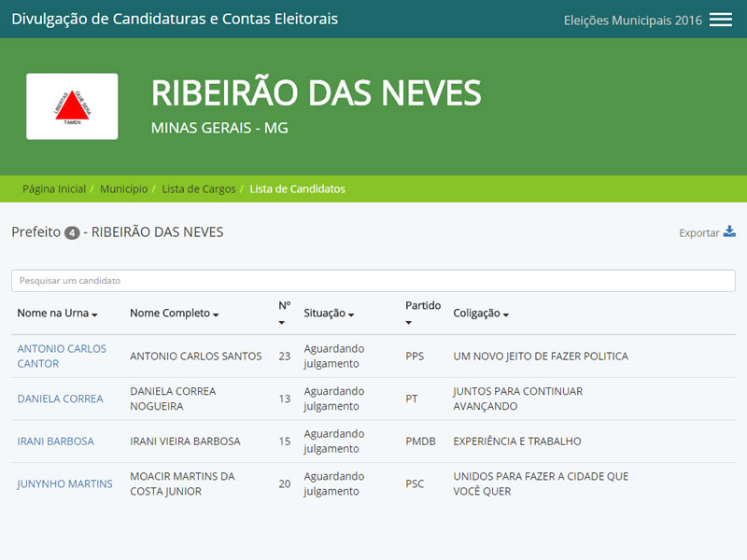Open candidate Daniela Correa
Screen dimensions: 747x560
[60, 399]
